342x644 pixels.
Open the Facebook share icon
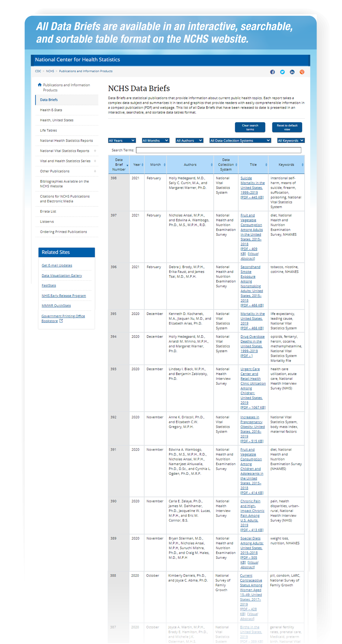272,72
